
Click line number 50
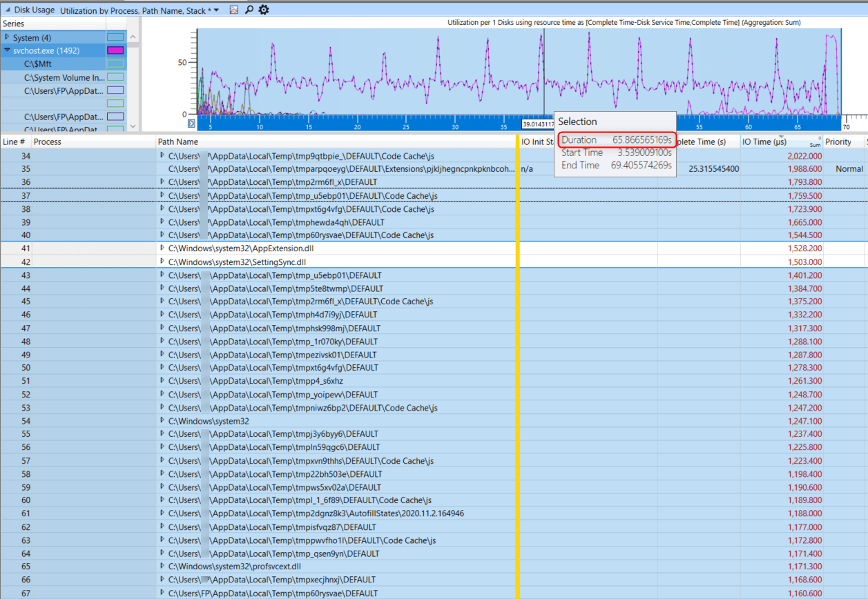26,368
